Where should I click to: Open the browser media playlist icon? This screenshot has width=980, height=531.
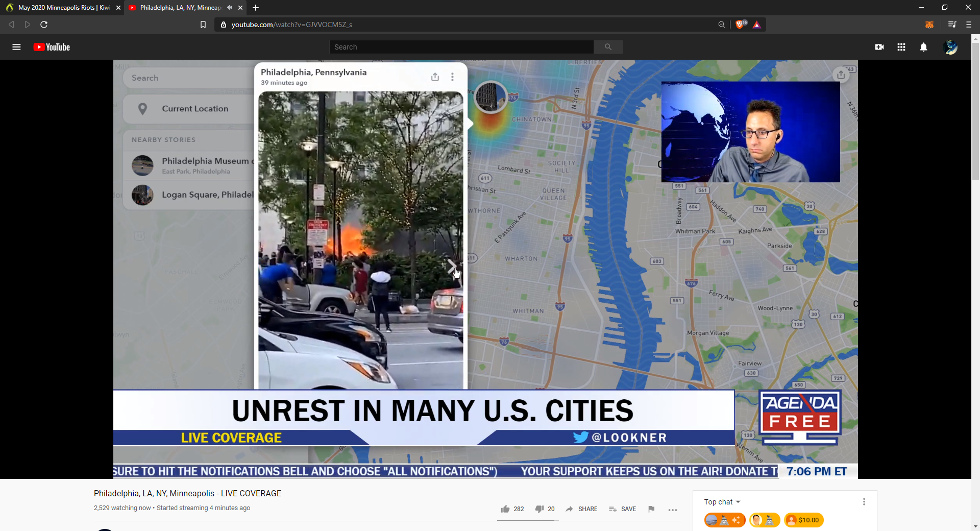coord(952,25)
